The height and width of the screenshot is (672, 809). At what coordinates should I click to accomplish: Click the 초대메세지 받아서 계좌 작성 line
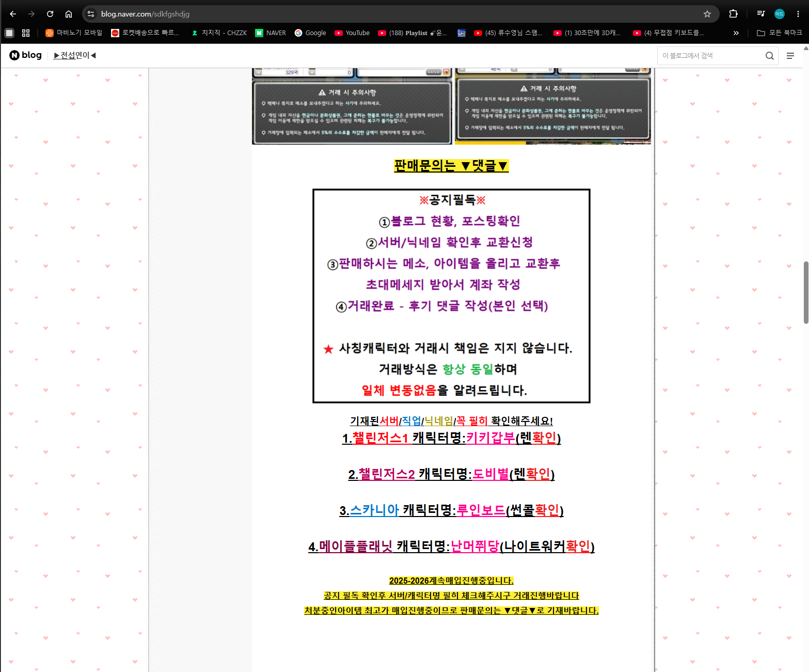(443, 285)
